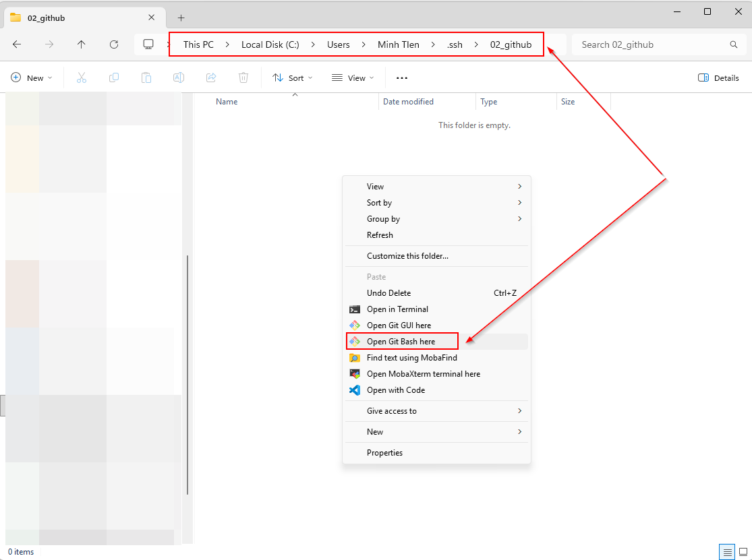Image resolution: width=752 pixels, height=560 pixels.
Task: Click the navigation pane vertical scrollbar
Action: coord(187,374)
